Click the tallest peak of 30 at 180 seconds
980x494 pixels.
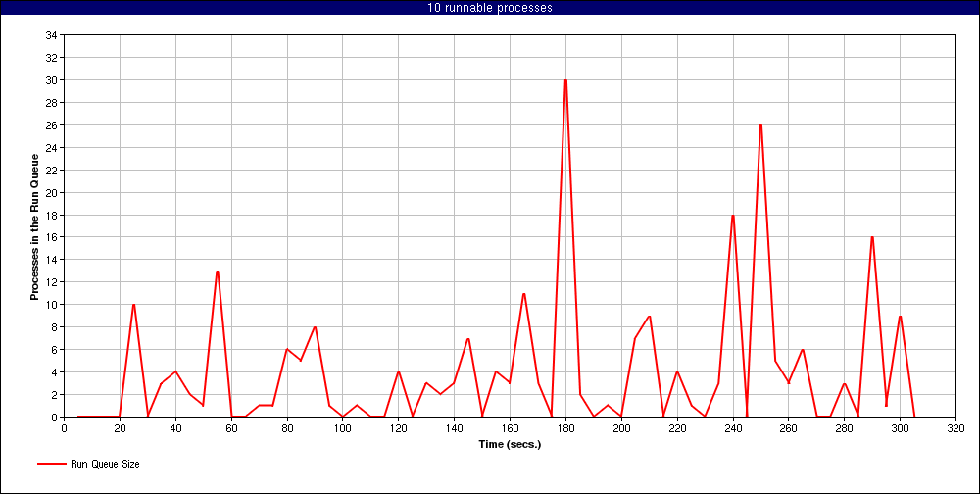(x=565, y=80)
